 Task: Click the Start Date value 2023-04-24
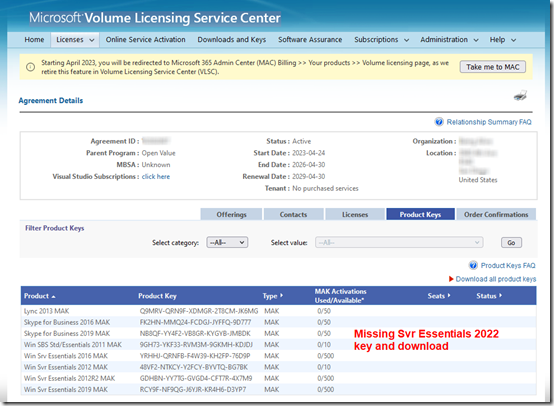tap(308, 153)
